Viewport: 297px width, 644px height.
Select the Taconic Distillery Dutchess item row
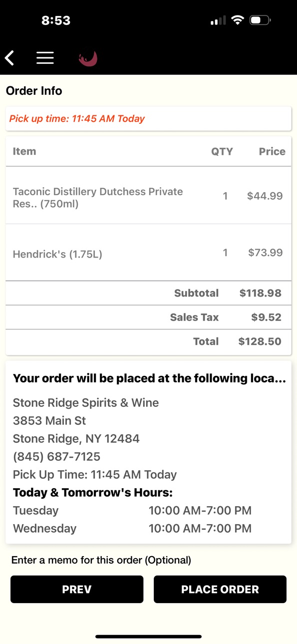[148, 196]
